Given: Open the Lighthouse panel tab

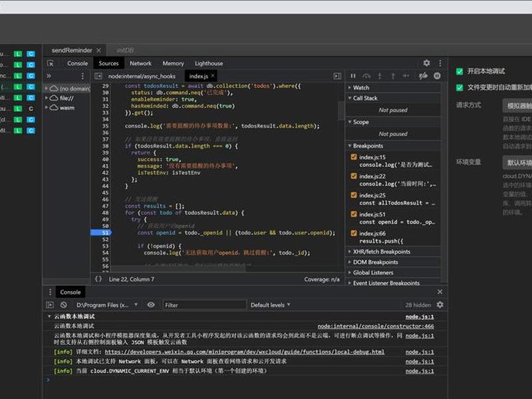Looking at the screenshot, I should [209, 63].
